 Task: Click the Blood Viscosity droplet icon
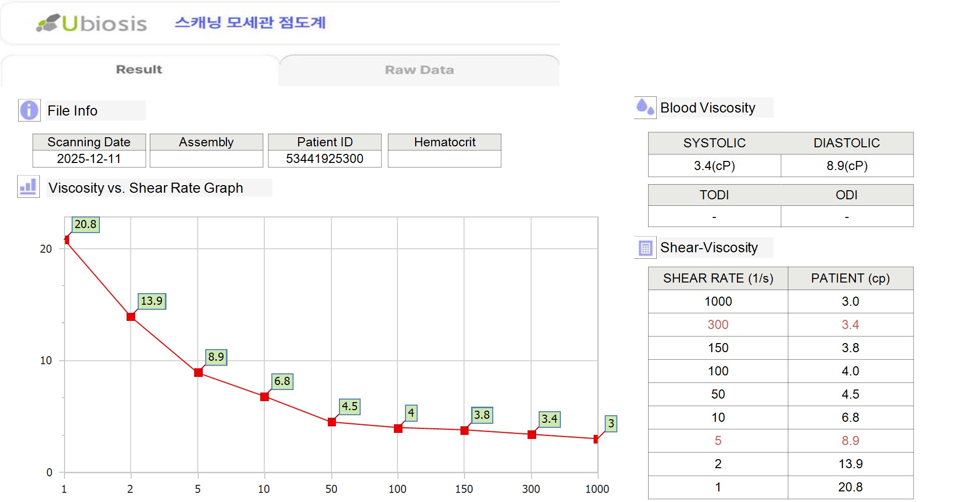pyautogui.click(x=645, y=107)
